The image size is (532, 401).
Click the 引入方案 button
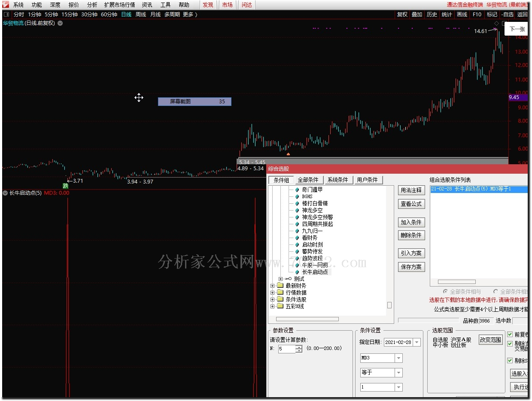click(411, 253)
